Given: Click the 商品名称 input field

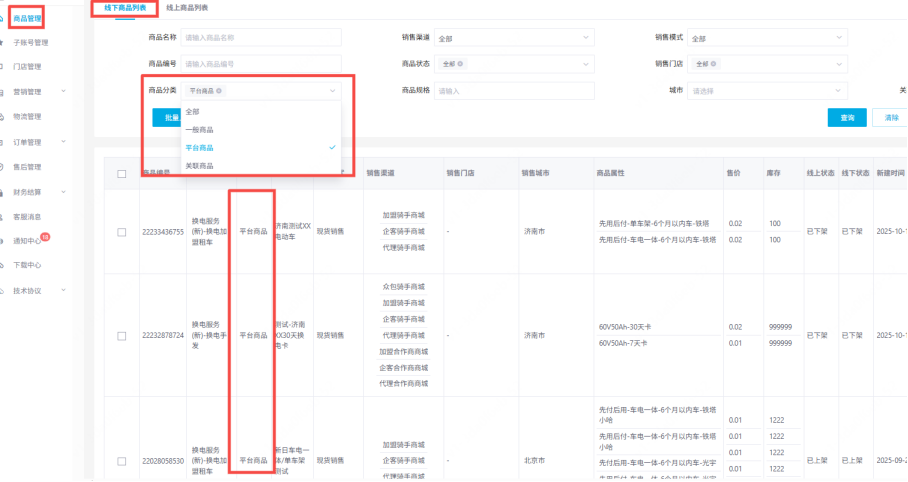Looking at the screenshot, I should click(x=261, y=38).
